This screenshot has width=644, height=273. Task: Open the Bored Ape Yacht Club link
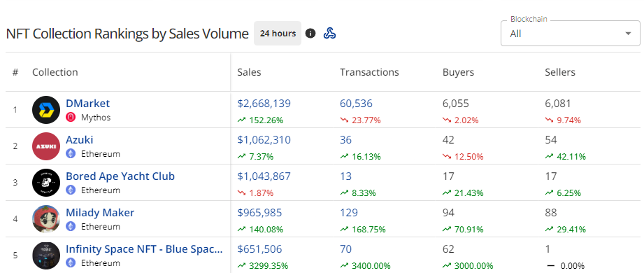coord(120,176)
